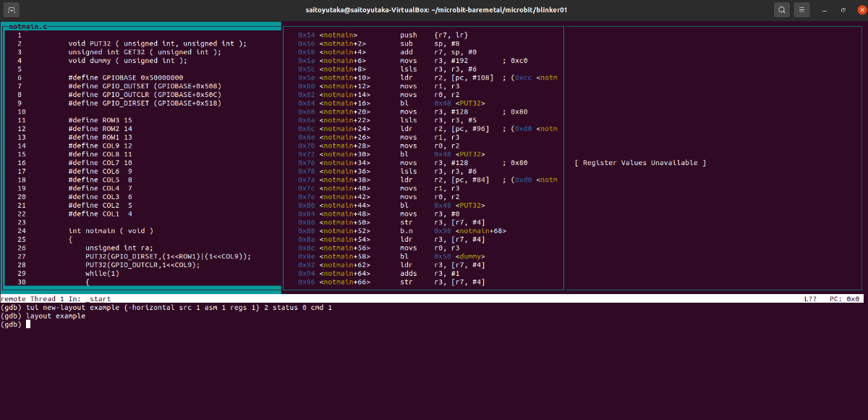Viewport: 868px width, 420px height.
Task: Click the gdb prompt cursor to focus input
Action: click(28, 324)
